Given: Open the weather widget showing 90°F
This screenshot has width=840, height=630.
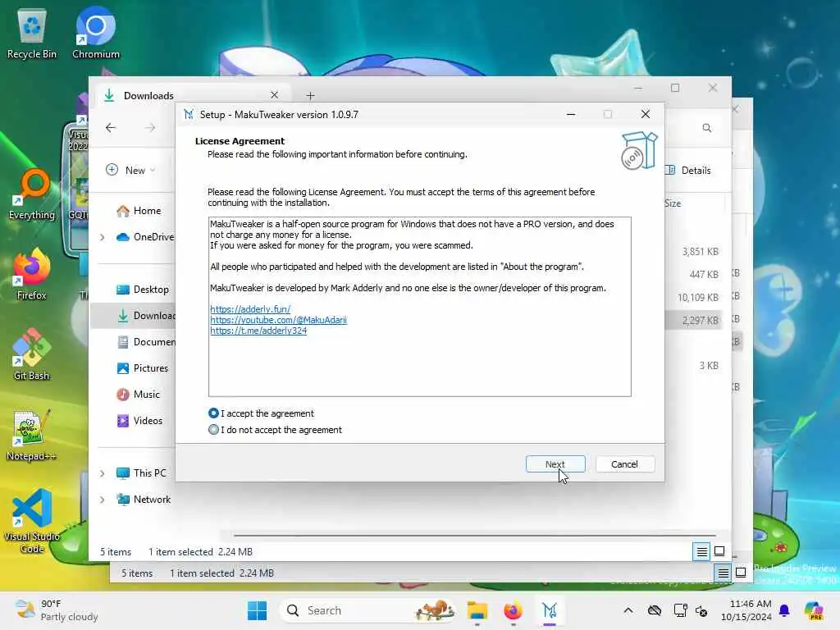Looking at the screenshot, I should click(x=57, y=610).
